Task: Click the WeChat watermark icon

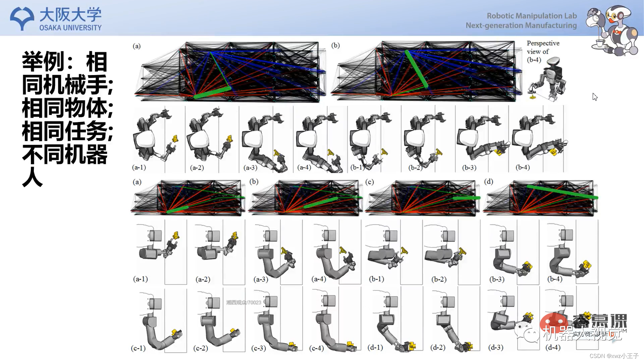Action: pos(526,331)
